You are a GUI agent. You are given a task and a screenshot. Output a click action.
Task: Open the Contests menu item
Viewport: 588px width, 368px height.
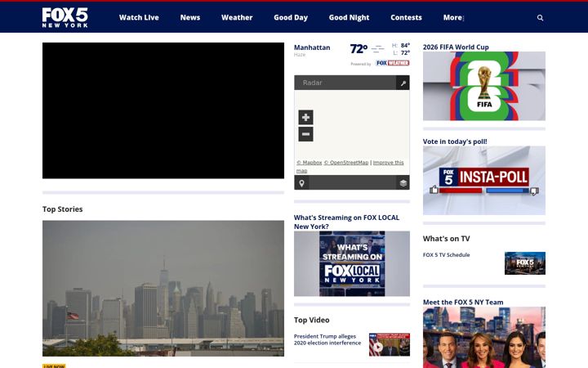pos(406,17)
